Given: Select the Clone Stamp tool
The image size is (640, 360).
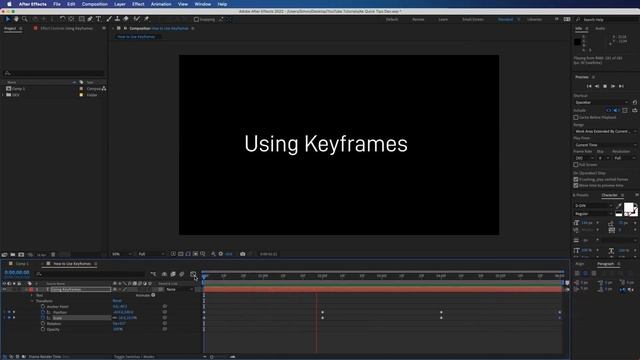Looking at the screenshot, I should coord(118,19).
